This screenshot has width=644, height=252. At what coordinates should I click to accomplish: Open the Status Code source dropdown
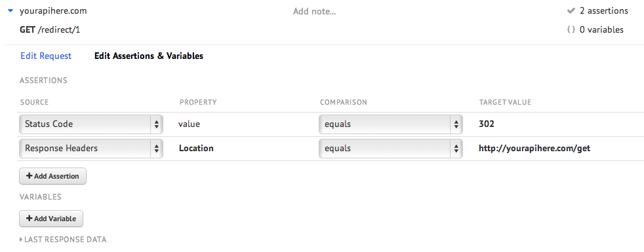click(x=91, y=124)
